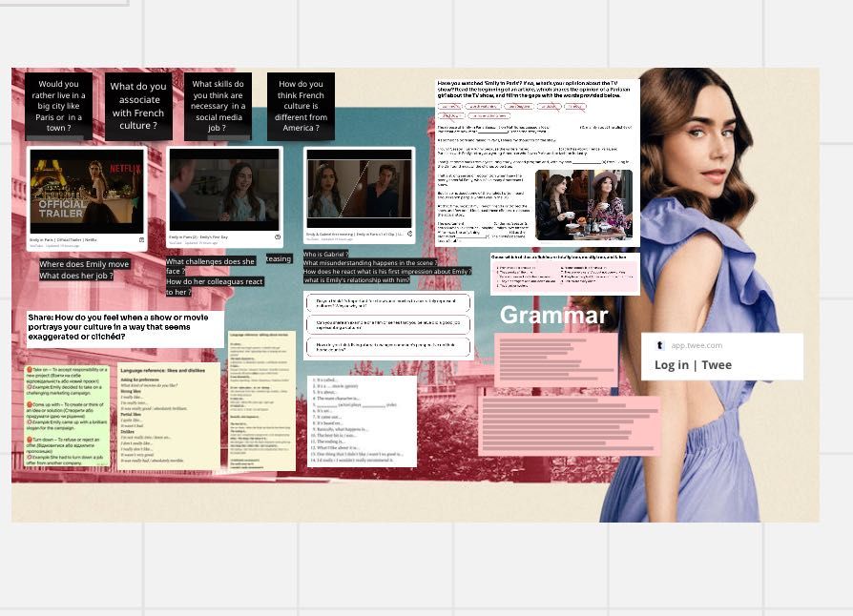Open the Netflix Official Trailer video thumbnail
Viewport: 853px width, 616px height.
click(87, 192)
